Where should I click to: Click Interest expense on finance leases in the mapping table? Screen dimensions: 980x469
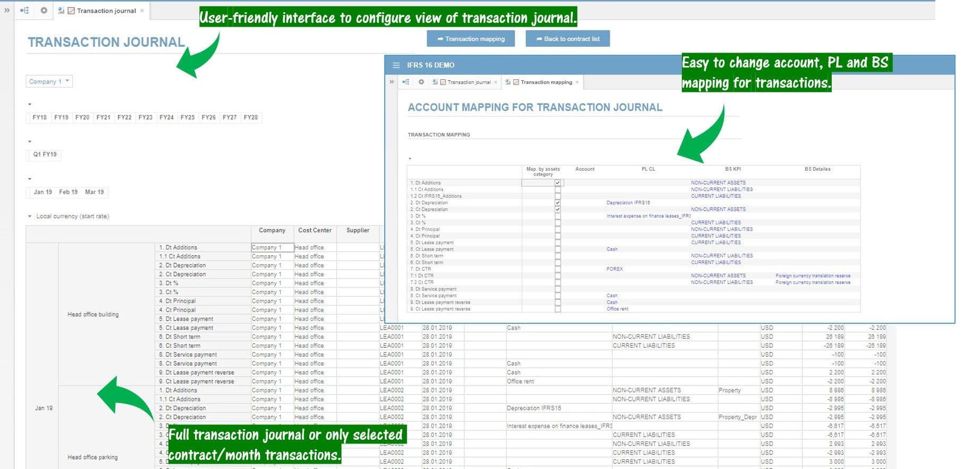click(648, 216)
